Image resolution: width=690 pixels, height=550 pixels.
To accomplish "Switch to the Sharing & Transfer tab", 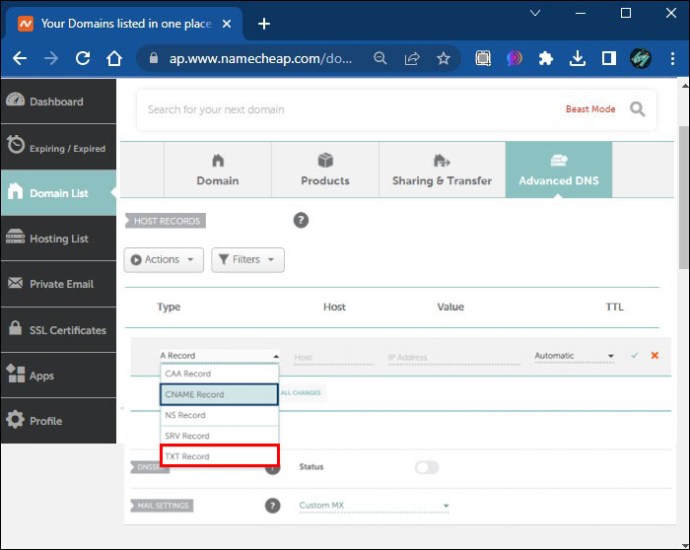I will [x=441, y=170].
